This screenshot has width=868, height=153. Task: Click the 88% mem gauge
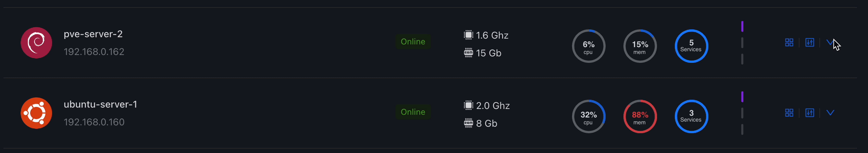(640, 116)
